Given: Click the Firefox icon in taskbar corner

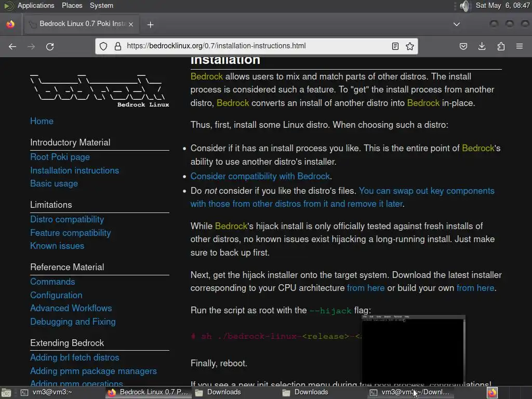Looking at the screenshot, I should pyautogui.click(x=493, y=393).
